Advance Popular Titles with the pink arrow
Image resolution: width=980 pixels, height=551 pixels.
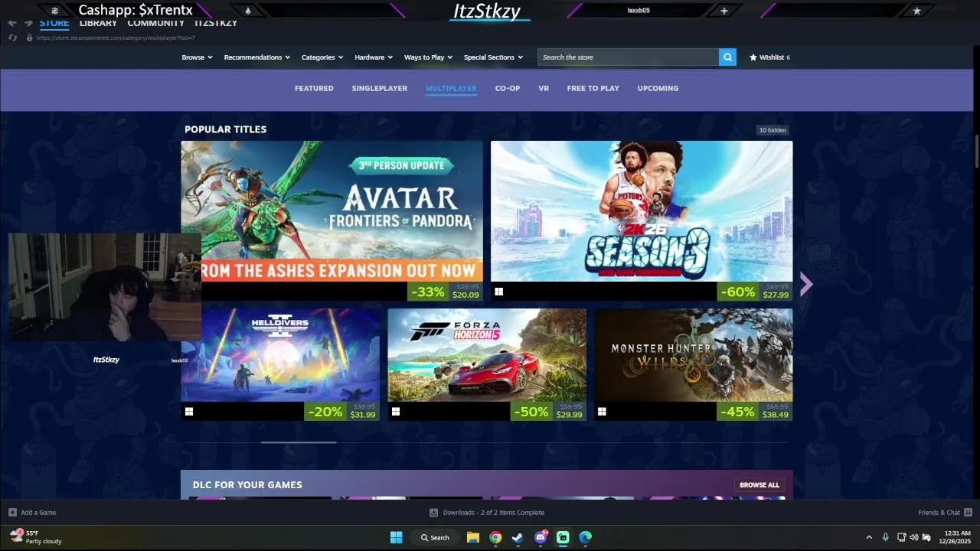[x=805, y=284]
